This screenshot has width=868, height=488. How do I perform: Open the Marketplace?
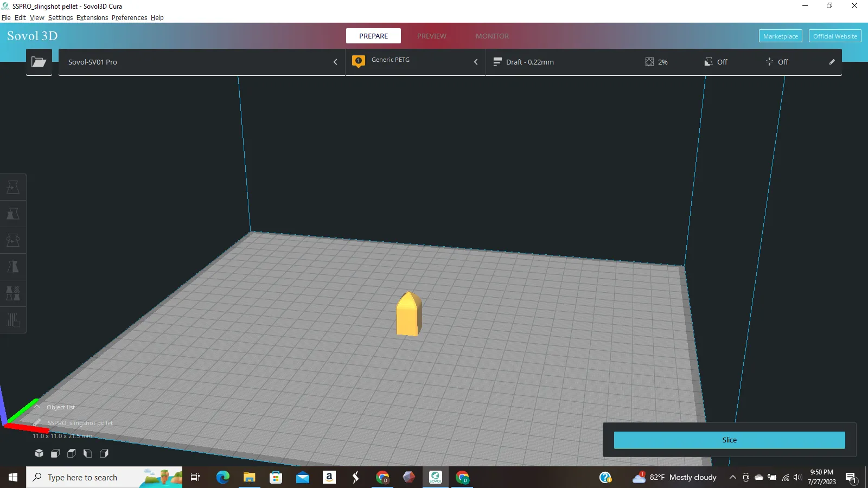[x=781, y=36]
